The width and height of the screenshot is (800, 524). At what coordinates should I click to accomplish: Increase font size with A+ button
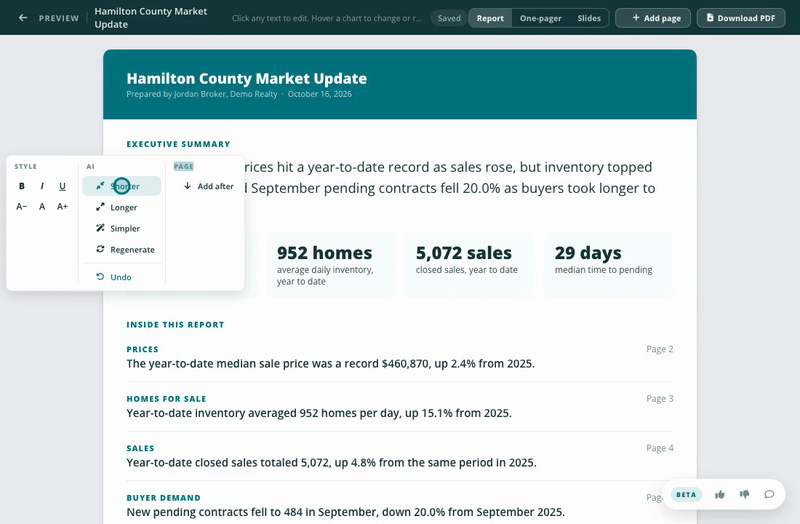pyautogui.click(x=62, y=207)
